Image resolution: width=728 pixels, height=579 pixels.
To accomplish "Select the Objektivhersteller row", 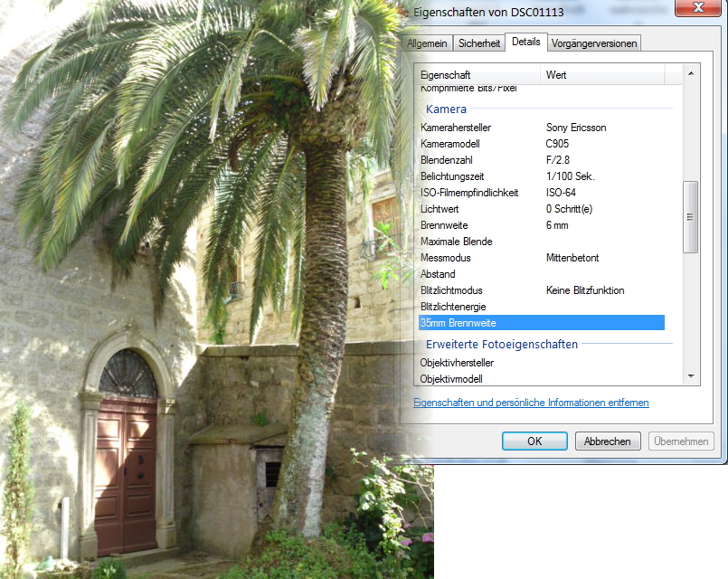I will 542,362.
